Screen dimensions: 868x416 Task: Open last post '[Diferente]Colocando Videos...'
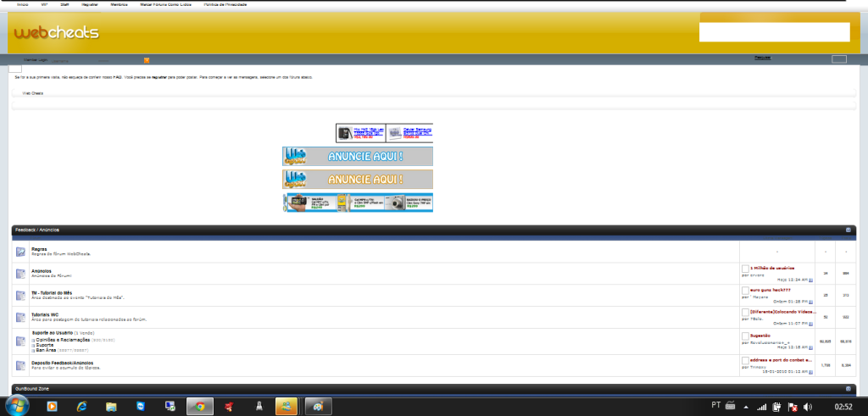pyautogui.click(x=782, y=312)
